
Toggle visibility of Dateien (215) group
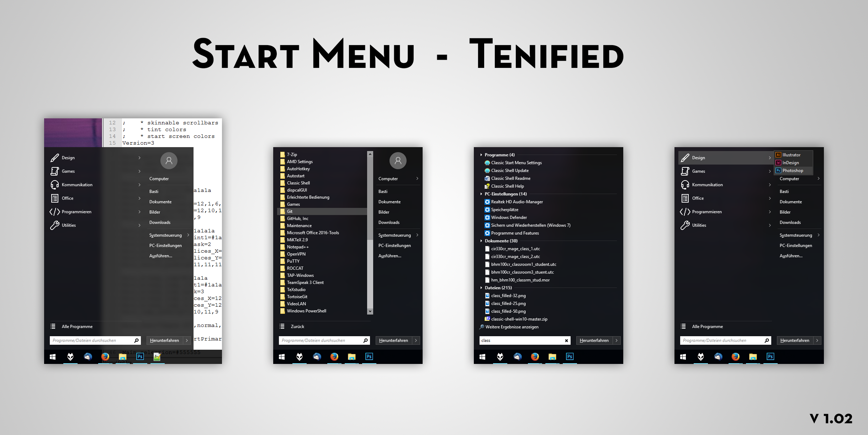480,289
